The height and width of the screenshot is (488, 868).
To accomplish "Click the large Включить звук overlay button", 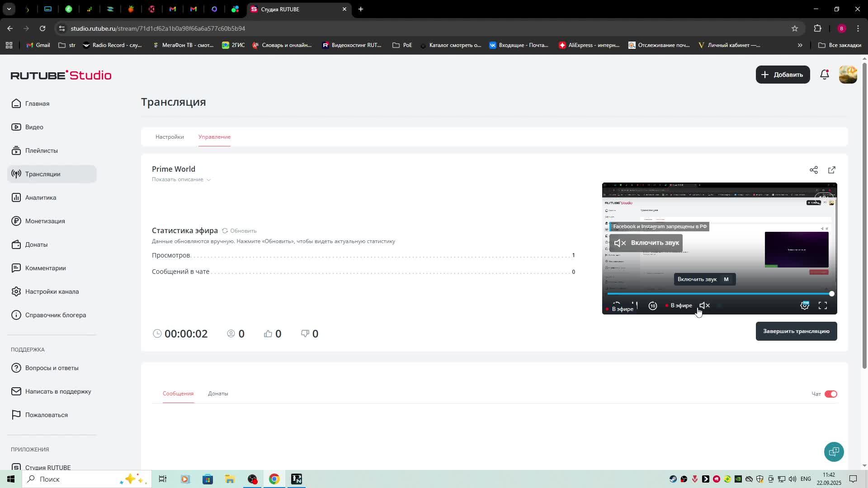I will (x=646, y=243).
